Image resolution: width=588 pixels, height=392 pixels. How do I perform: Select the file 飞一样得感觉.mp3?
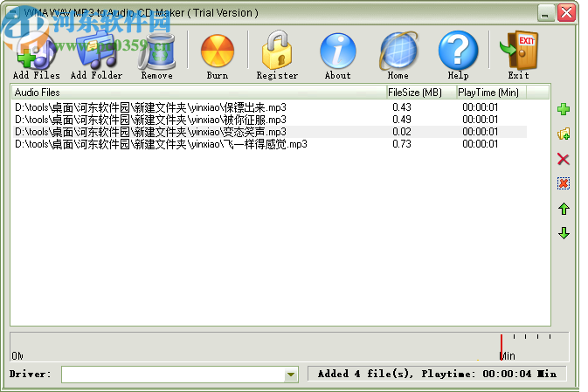tap(161, 144)
